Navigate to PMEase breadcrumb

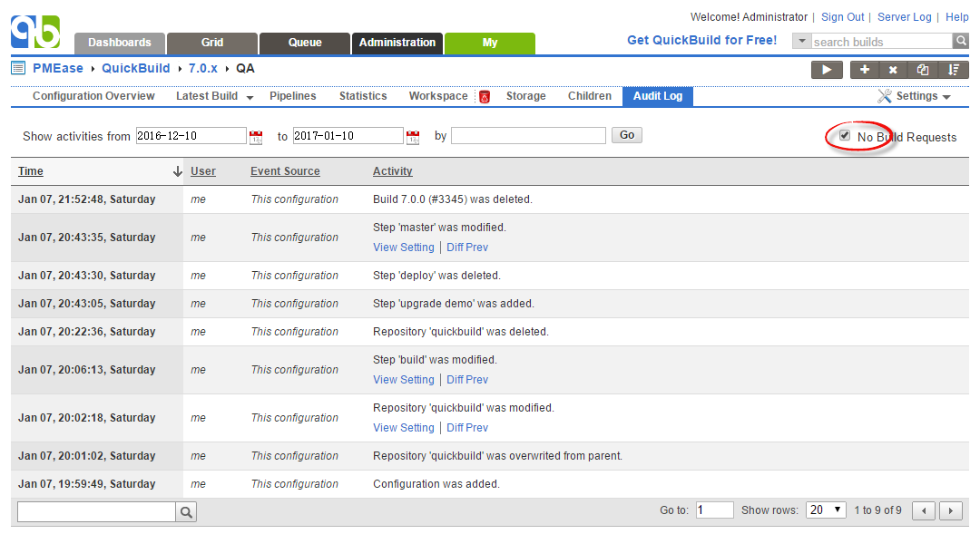click(57, 69)
